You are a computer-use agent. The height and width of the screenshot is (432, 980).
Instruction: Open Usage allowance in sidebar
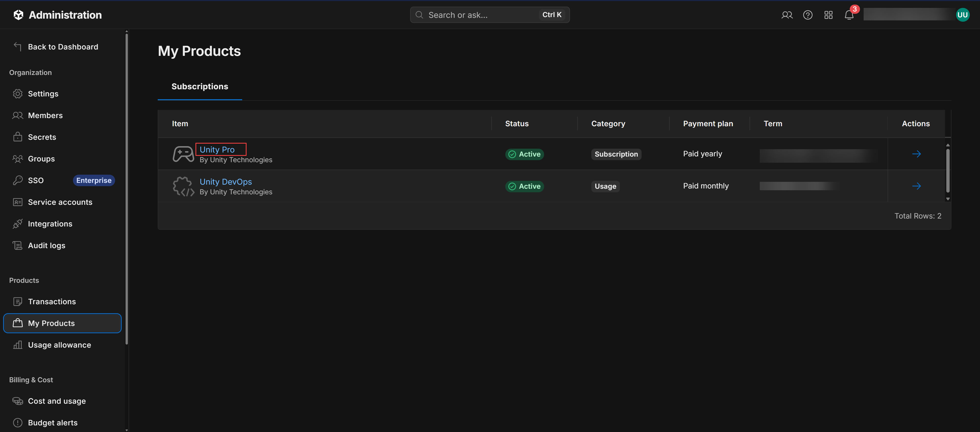[x=62, y=345]
